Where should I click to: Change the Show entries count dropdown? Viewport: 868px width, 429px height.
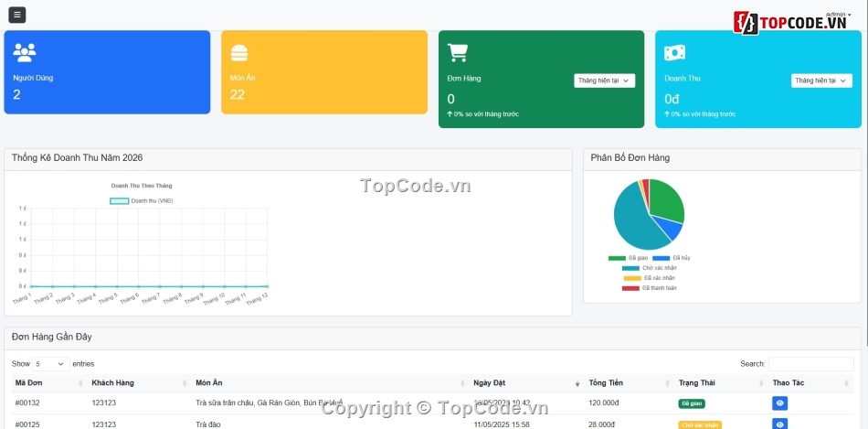(51, 364)
